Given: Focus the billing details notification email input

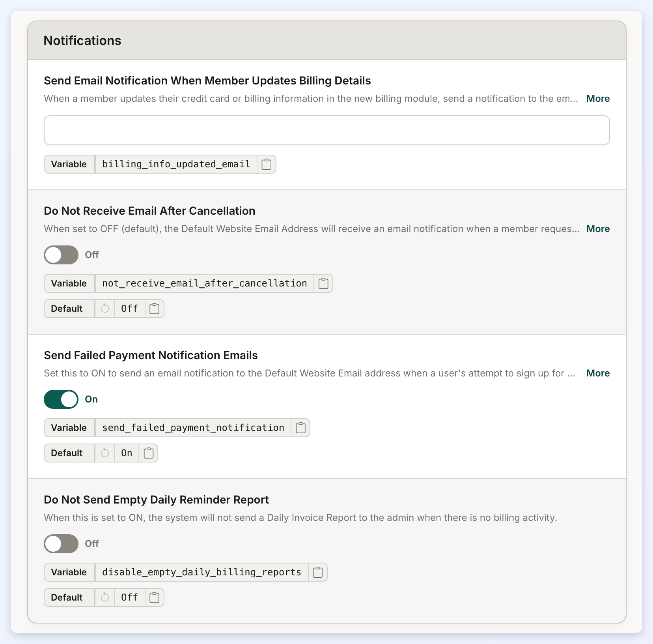Looking at the screenshot, I should (x=326, y=130).
